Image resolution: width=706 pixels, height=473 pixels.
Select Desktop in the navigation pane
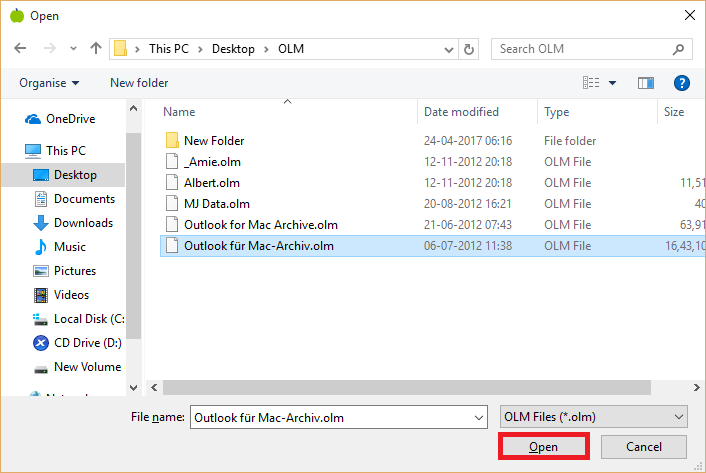pyautogui.click(x=64, y=175)
